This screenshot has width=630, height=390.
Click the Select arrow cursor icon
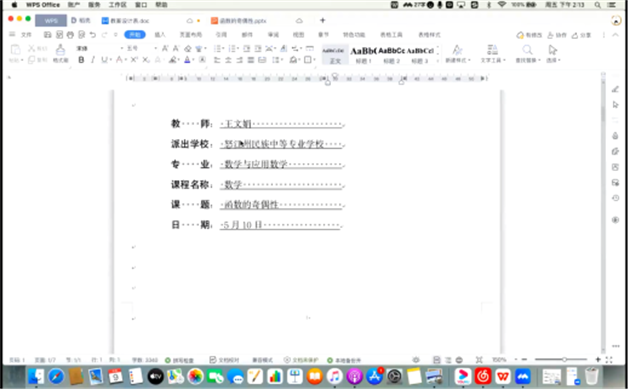coord(553,50)
